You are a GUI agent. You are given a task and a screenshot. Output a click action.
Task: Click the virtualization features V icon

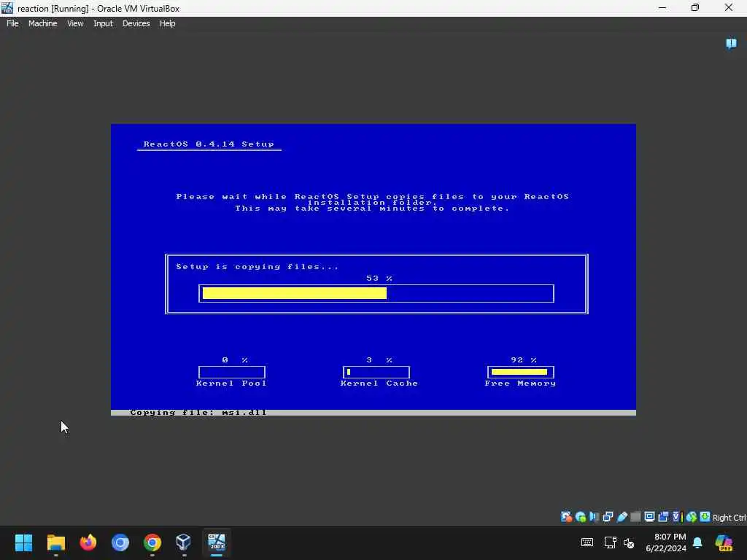click(676, 517)
